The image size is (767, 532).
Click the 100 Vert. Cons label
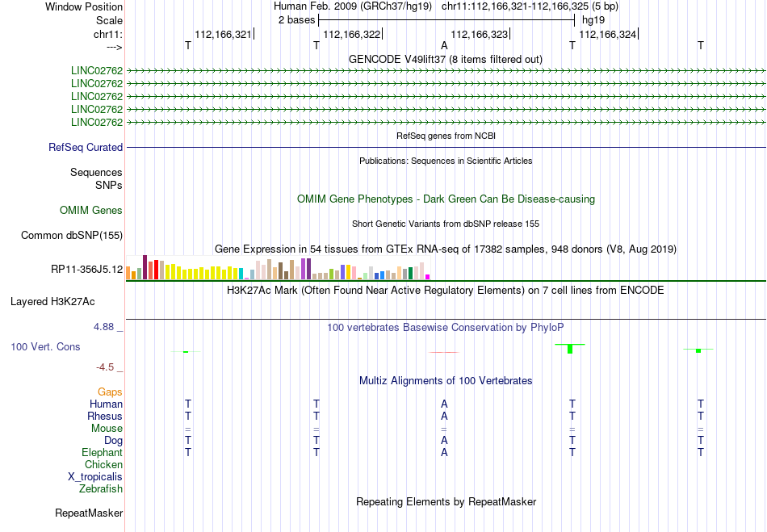45,346
